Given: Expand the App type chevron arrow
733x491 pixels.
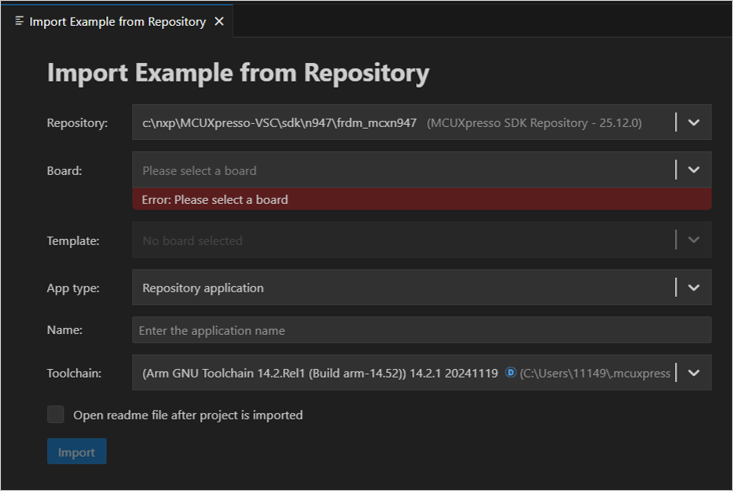Looking at the screenshot, I should coord(694,288).
